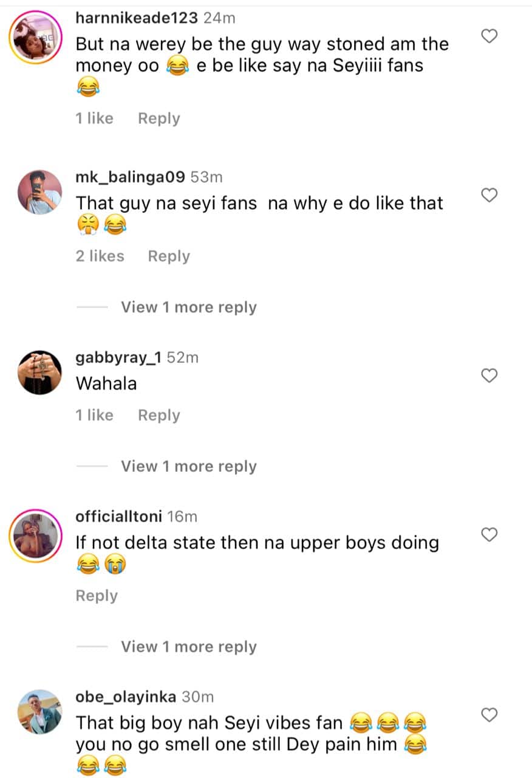View the "2 likes" list on mk_balinga09's comment
This screenshot has height=778, width=532.
pyautogui.click(x=100, y=256)
